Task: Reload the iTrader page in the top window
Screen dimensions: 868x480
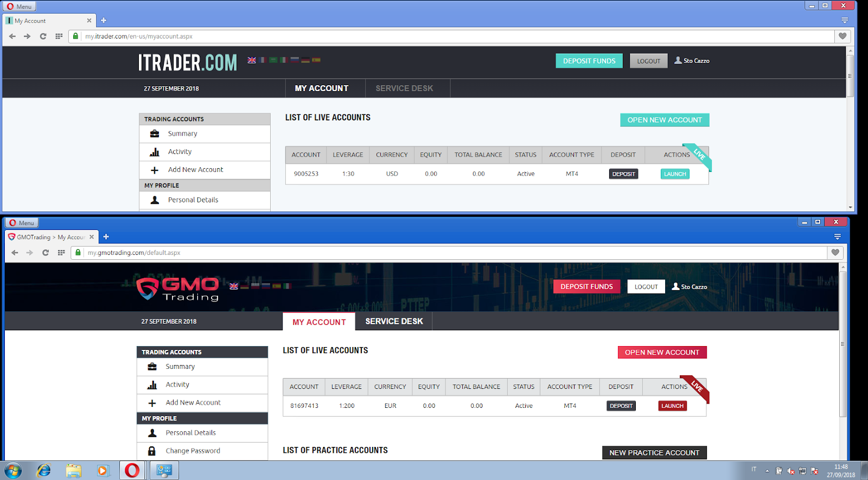Action: [43, 36]
